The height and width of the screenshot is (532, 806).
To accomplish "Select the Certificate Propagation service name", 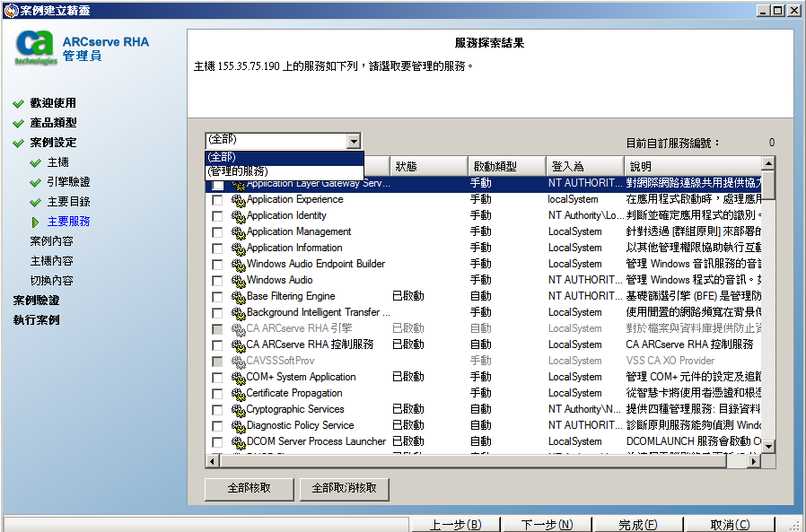I will (294, 393).
